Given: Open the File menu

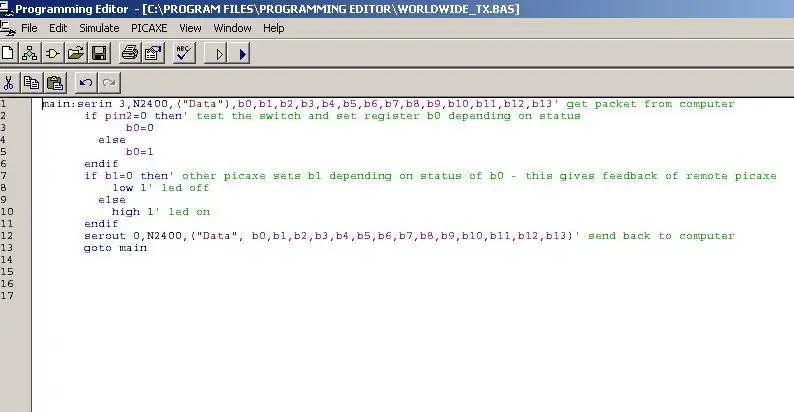Looking at the screenshot, I should (29, 28).
